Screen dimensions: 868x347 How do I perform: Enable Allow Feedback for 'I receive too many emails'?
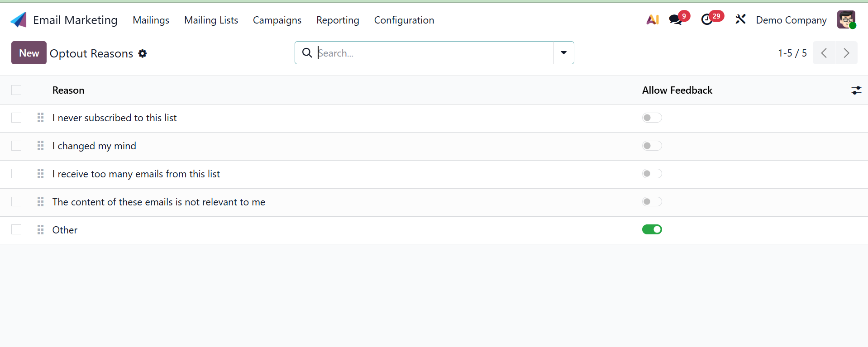[x=652, y=174]
